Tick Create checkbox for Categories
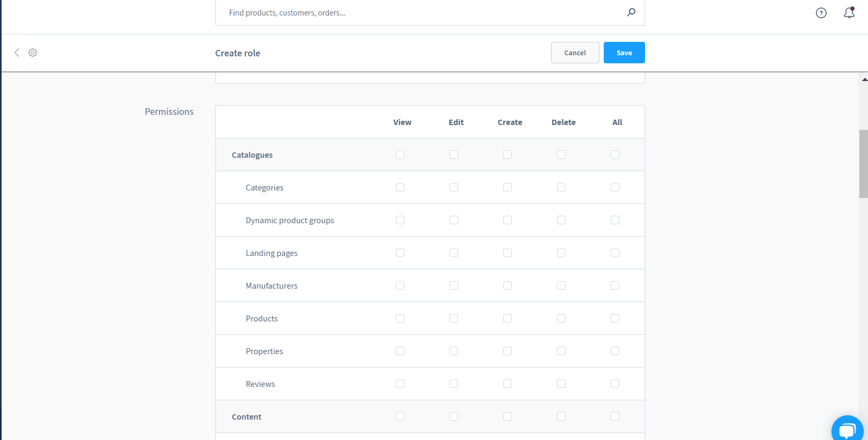Viewport: 868px width, 440px height. [x=508, y=187]
